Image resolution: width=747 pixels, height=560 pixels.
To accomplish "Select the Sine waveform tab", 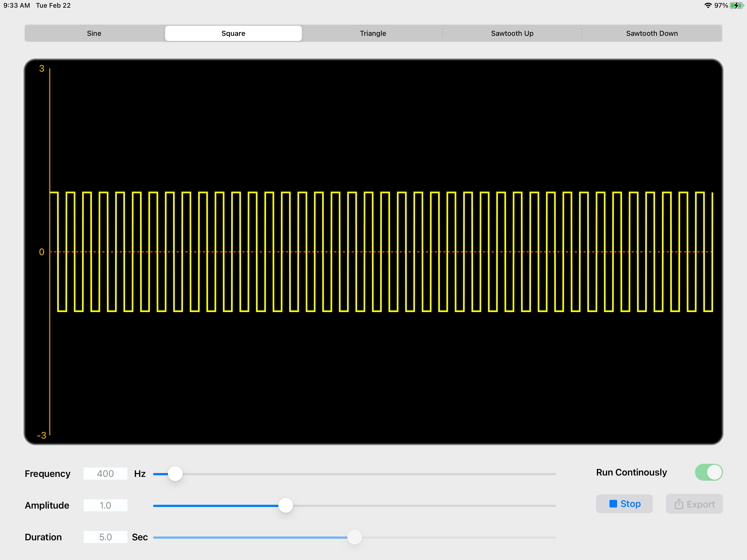I will pyautogui.click(x=94, y=33).
